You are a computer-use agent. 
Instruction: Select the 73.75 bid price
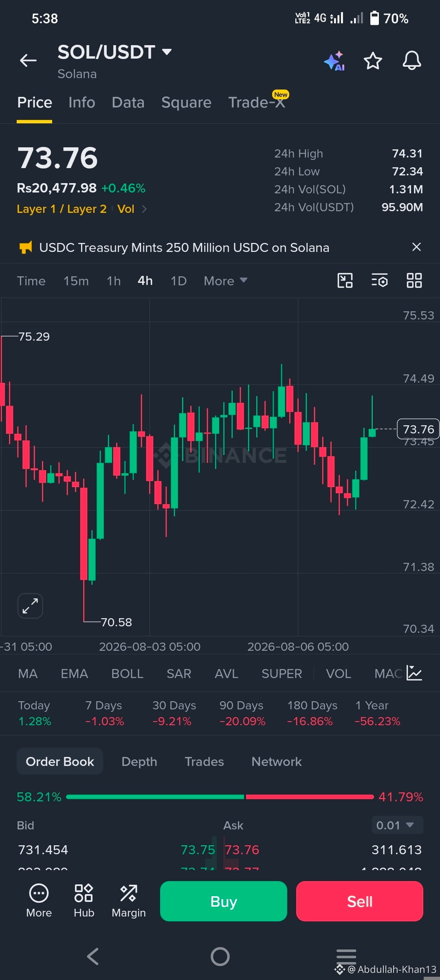click(198, 850)
